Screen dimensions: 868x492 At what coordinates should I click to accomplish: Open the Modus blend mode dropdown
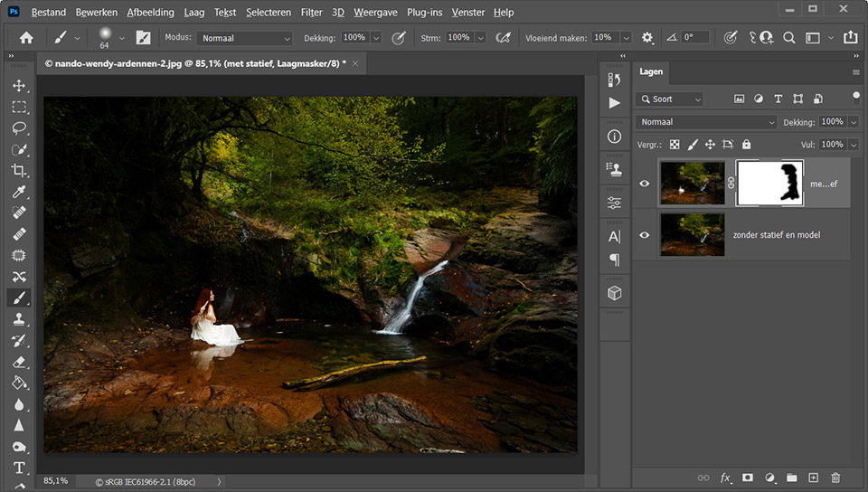(244, 38)
